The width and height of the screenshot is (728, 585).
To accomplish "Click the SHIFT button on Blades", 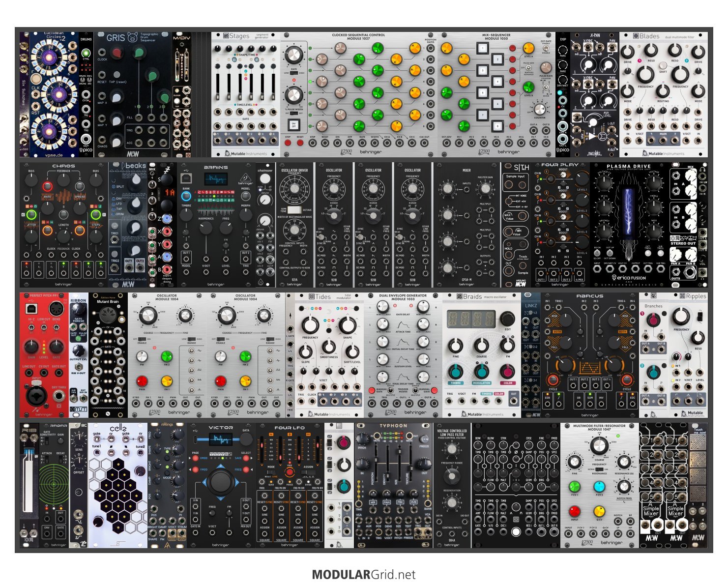I will [x=663, y=65].
